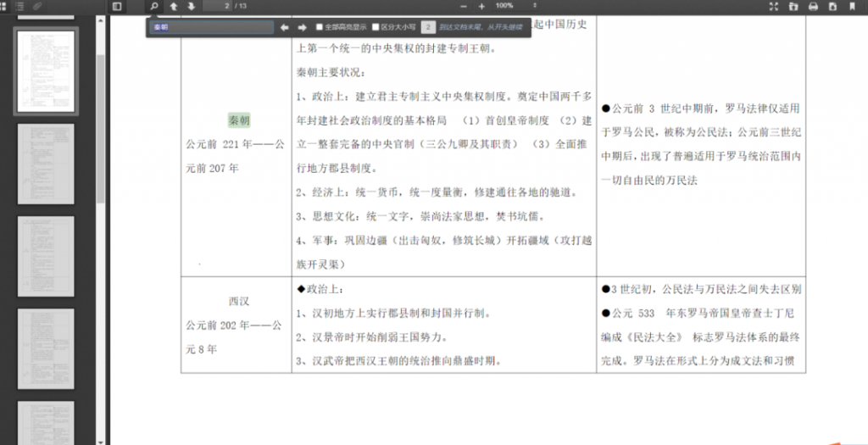This screenshot has width=868, height=445.
Task: Open a file with the folder icon
Action: pyautogui.click(x=793, y=6)
